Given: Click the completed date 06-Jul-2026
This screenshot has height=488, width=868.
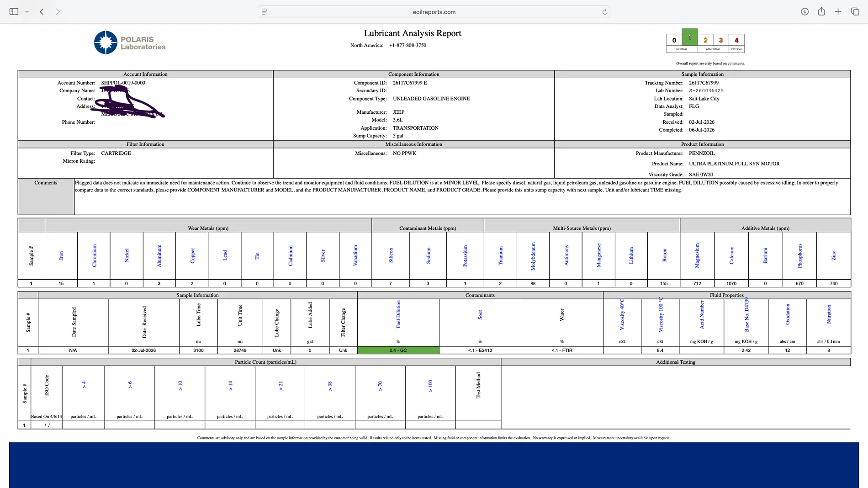Looking at the screenshot, I should click(701, 130).
